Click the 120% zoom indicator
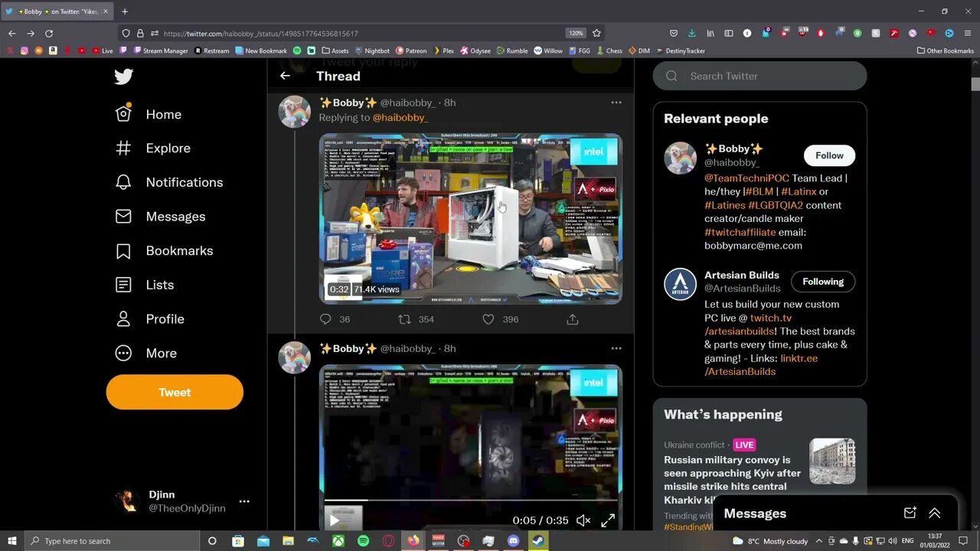 (576, 33)
